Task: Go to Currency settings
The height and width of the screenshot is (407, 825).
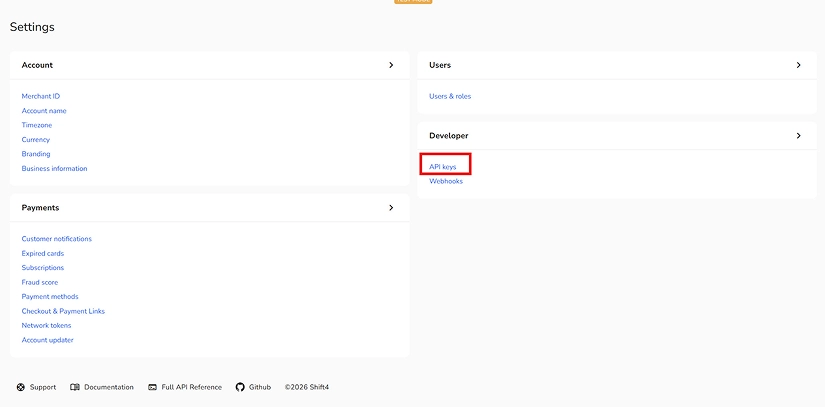Action: (36, 140)
